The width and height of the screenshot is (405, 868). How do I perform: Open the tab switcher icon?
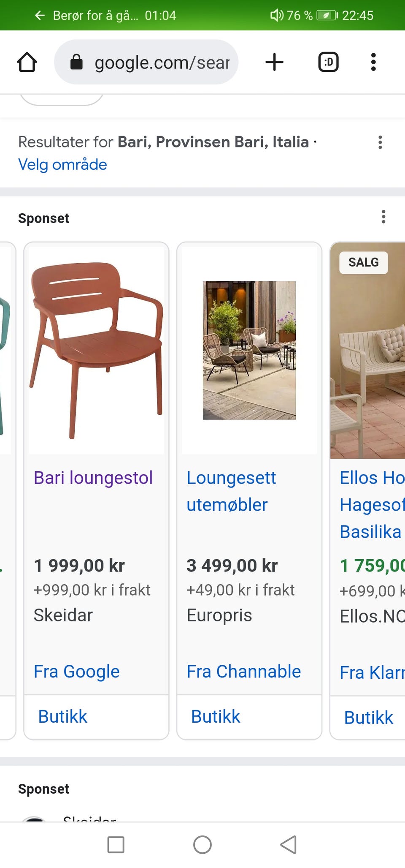tap(328, 62)
